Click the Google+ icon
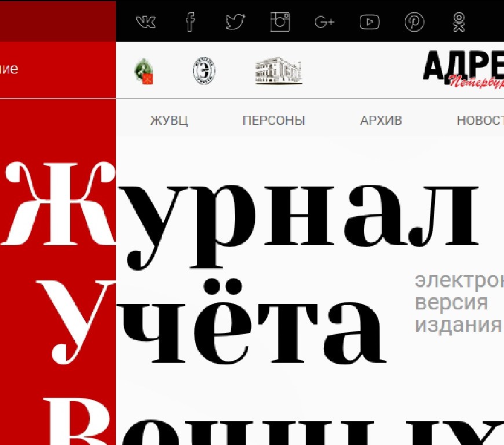The image size is (504, 445). pyautogui.click(x=324, y=22)
